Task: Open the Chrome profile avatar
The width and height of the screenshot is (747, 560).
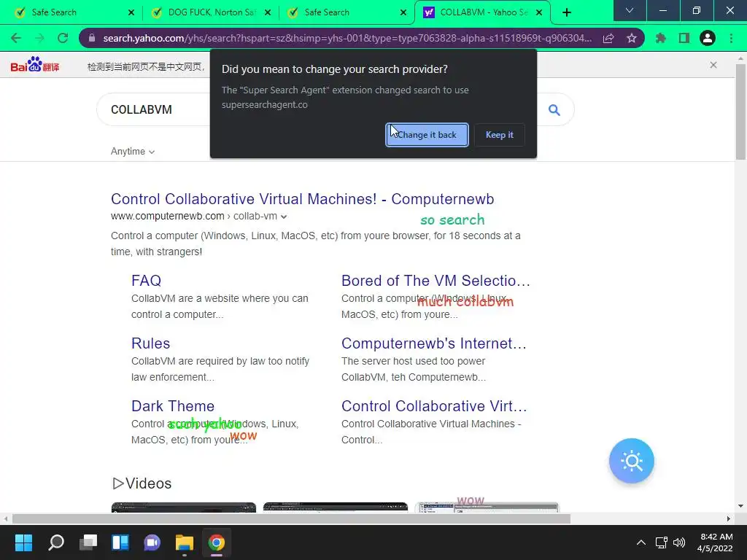Action: click(708, 38)
